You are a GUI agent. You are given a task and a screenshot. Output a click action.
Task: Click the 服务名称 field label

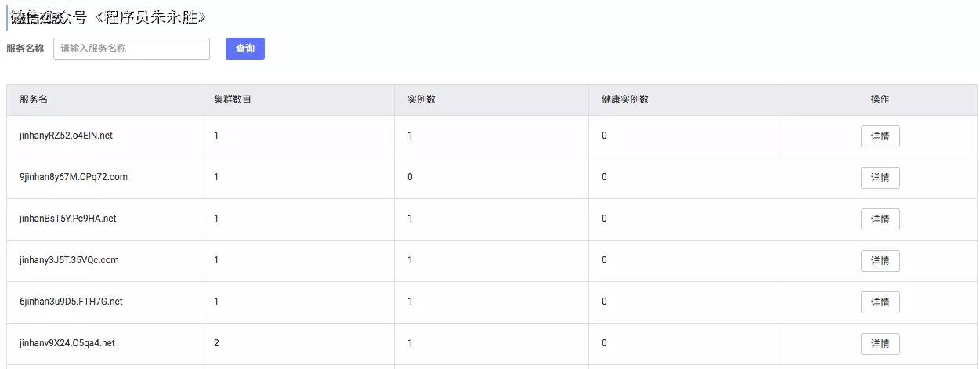25,49
